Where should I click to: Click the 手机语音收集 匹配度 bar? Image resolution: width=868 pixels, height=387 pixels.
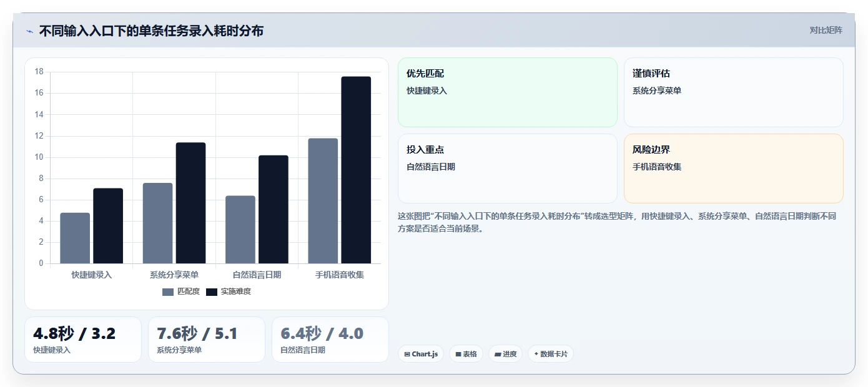coord(323,201)
